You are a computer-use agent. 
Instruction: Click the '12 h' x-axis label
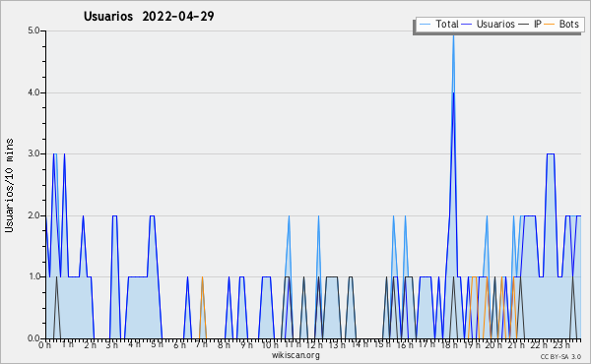tap(314, 344)
